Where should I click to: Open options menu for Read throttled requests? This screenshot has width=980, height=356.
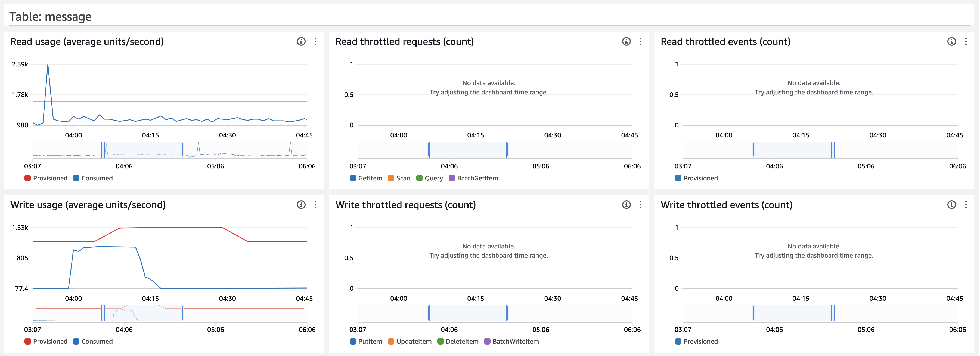[x=641, y=41]
